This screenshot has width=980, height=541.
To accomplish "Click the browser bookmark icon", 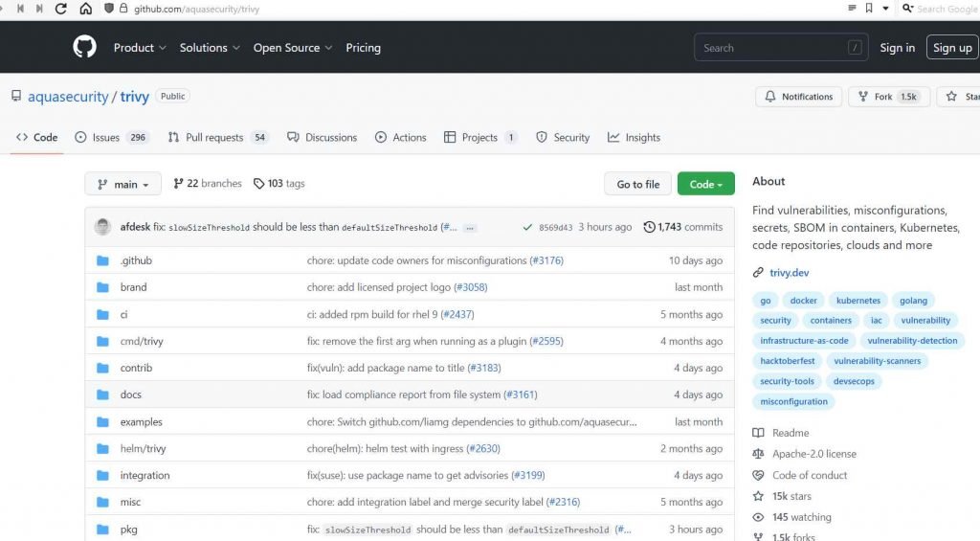I will coord(869,8).
